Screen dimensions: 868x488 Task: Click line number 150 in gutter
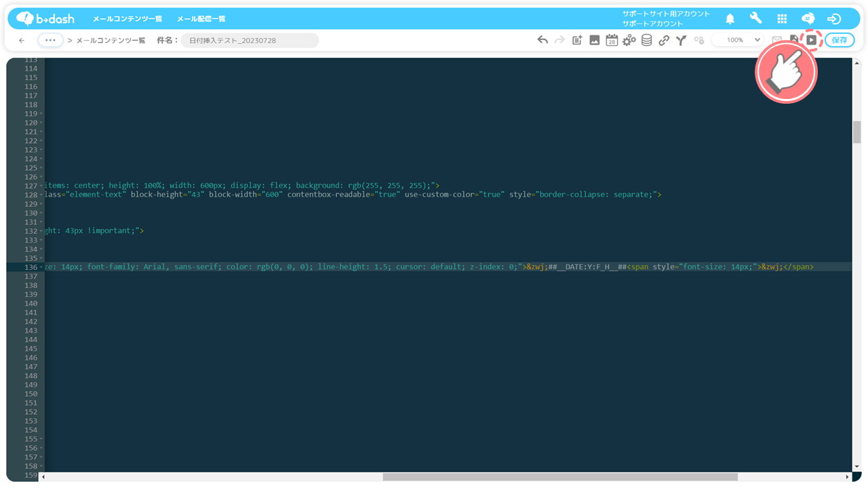[x=31, y=394]
